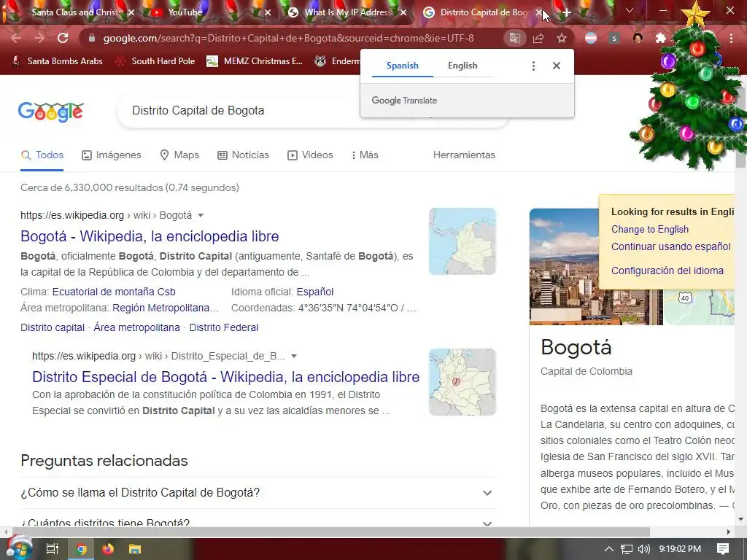Close the Google Translate popup
Image resolution: width=747 pixels, height=560 pixels.
557,66
